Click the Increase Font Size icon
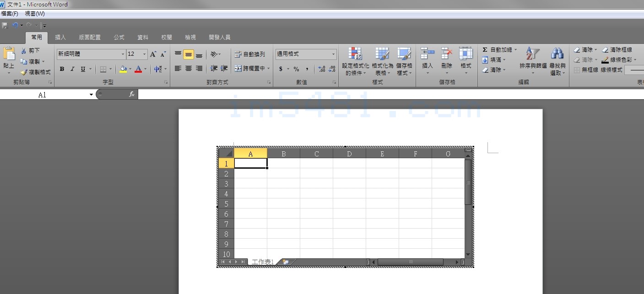The height and width of the screenshot is (294, 644). pyautogui.click(x=153, y=54)
